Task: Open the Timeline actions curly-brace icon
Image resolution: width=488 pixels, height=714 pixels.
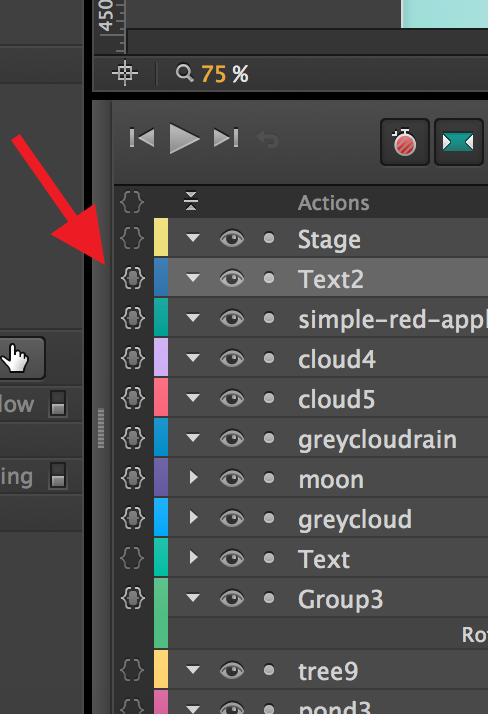Action: [x=132, y=201]
